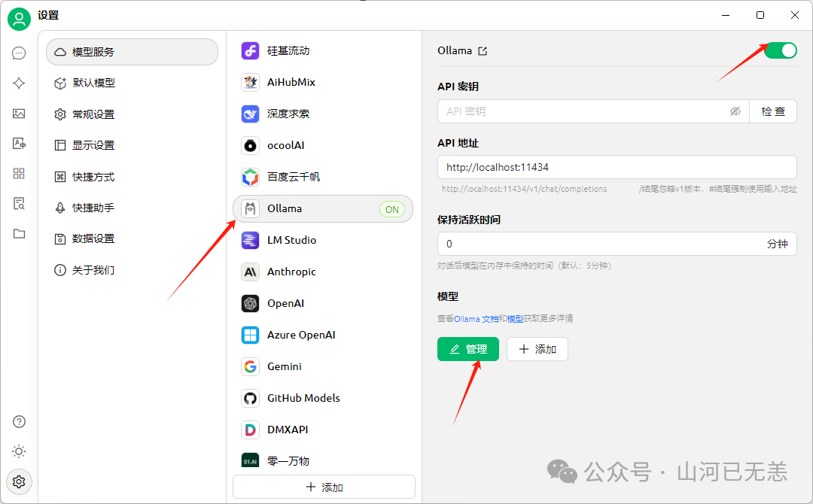This screenshot has height=504, width=813.
Task: Click the ocoolAI provider logo icon
Action: coord(250,145)
